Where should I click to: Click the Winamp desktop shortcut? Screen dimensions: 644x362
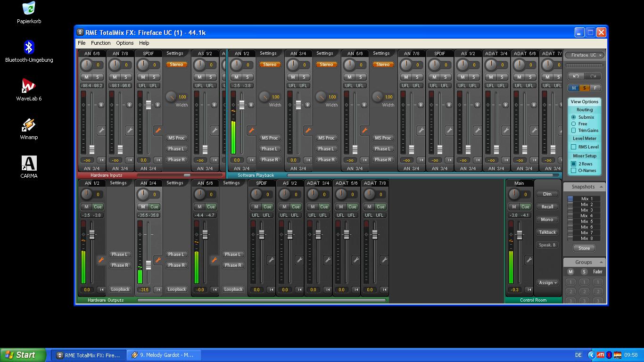click(x=29, y=128)
